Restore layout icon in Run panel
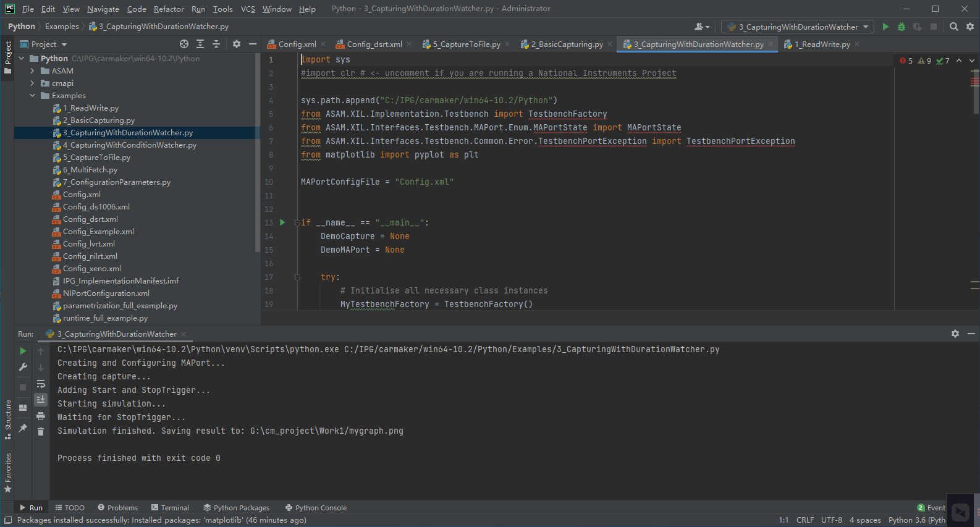Image resolution: width=980 pixels, height=527 pixels. (23, 408)
